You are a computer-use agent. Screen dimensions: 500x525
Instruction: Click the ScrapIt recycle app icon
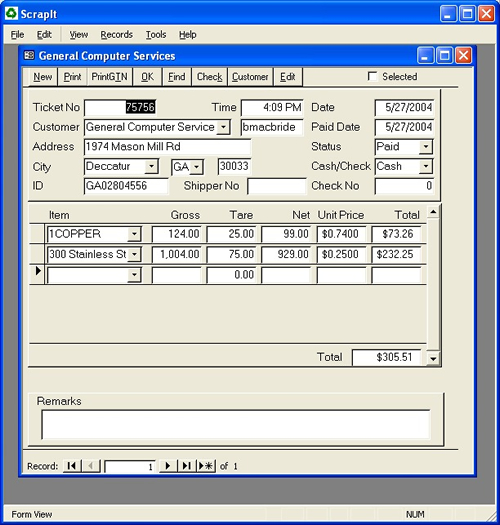11,13
